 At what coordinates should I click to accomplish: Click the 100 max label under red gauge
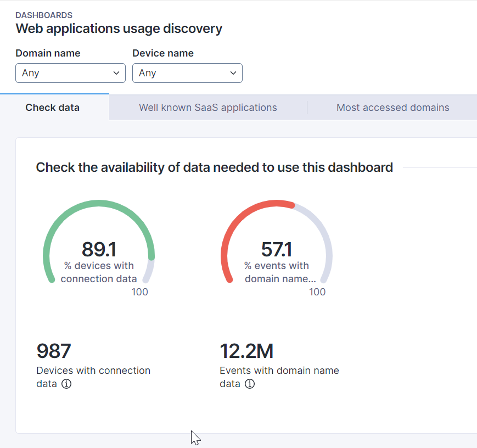pyautogui.click(x=317, y=292)
